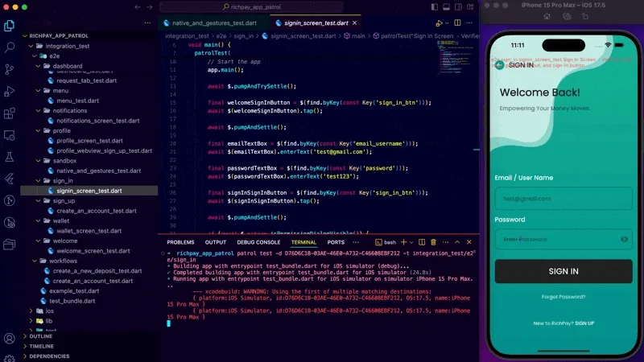Switch to the PROBLEMS panel tab

tap(180, 242)
